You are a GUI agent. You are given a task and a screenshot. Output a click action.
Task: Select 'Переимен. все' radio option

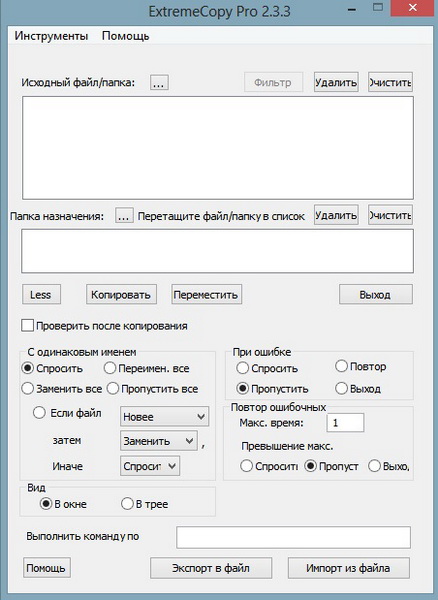(110, 368)
